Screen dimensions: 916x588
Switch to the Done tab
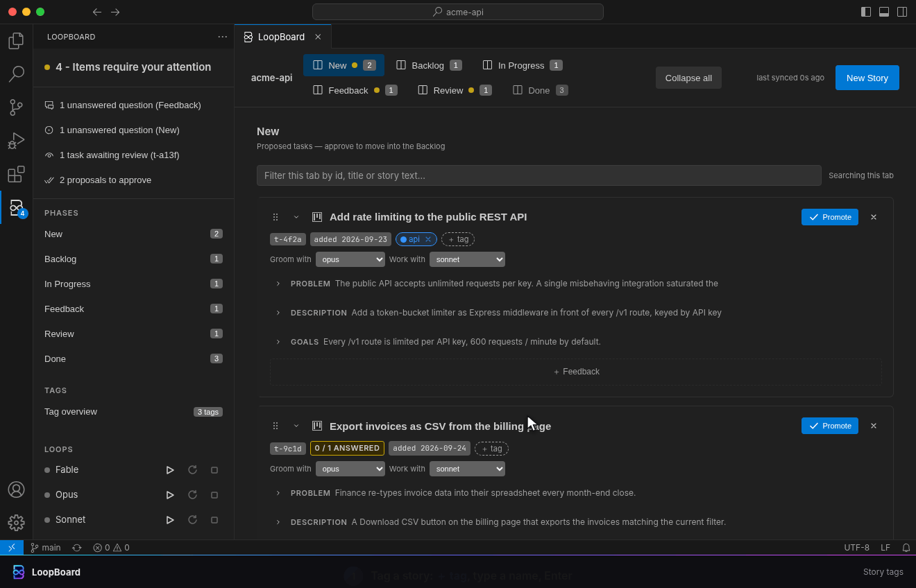[541, 90]
